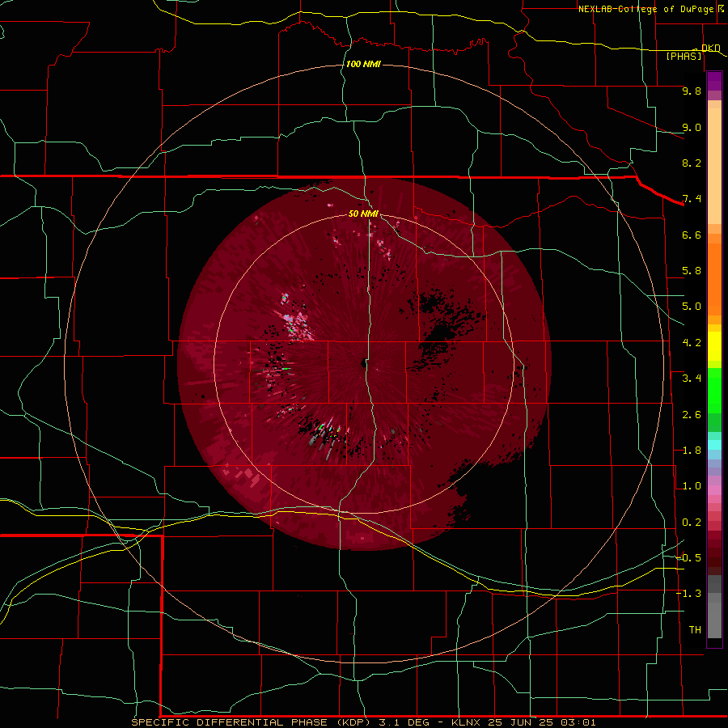The width and height of the screenshot is (728, 728).
Task: Click the 50 NMI range ring label
Action: (363, 214)
